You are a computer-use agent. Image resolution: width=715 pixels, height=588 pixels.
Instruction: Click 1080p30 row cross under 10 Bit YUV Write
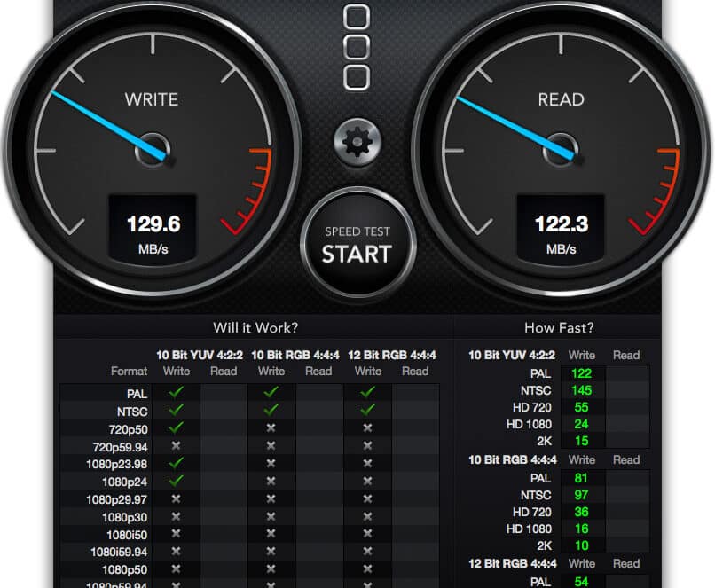click(x=176, y=516)
